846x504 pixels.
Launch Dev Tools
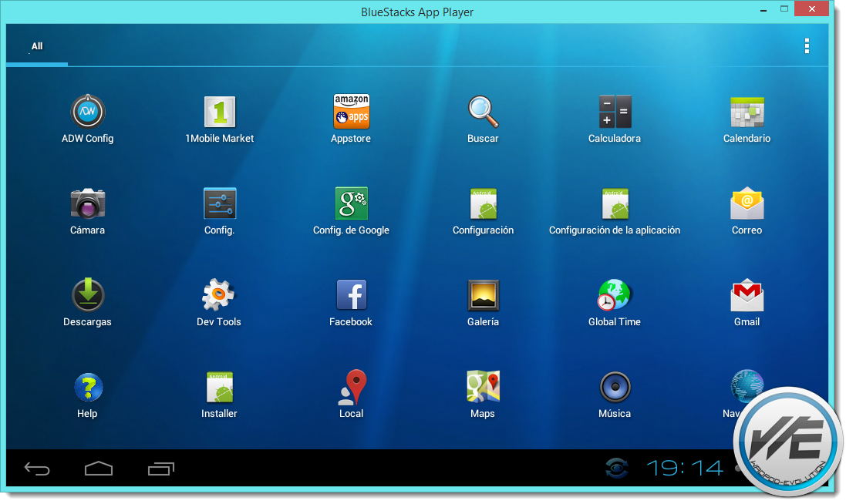(x=218, y=295)
